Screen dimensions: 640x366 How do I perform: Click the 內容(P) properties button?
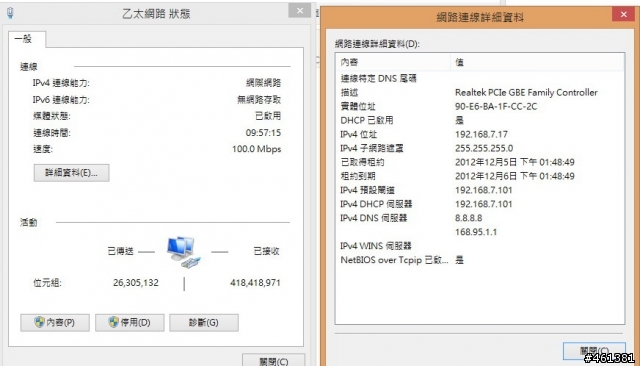pyautogui.click(x=55, y=322)
